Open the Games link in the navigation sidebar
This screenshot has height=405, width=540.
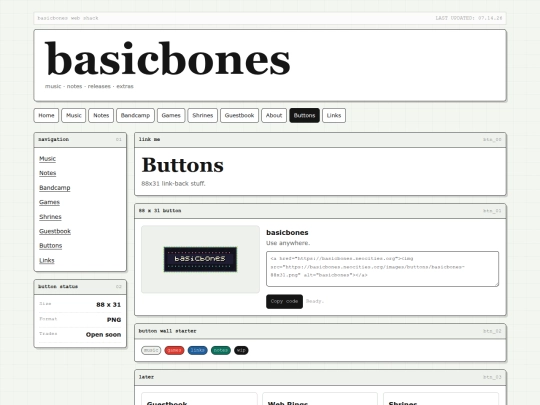tap(49, 202)
